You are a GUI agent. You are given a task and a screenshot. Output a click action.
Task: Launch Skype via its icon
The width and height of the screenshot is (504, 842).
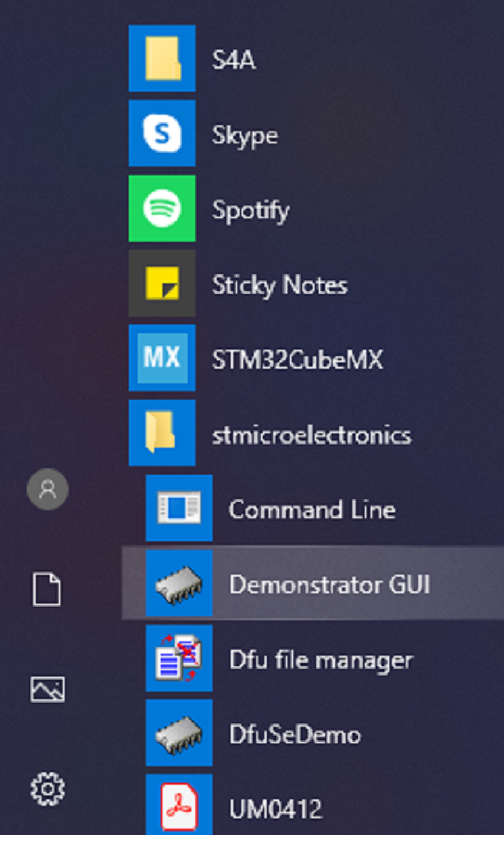point(162,133)
